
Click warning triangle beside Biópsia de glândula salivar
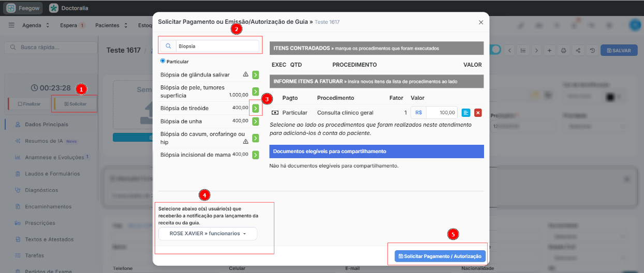tap(246, 74)
